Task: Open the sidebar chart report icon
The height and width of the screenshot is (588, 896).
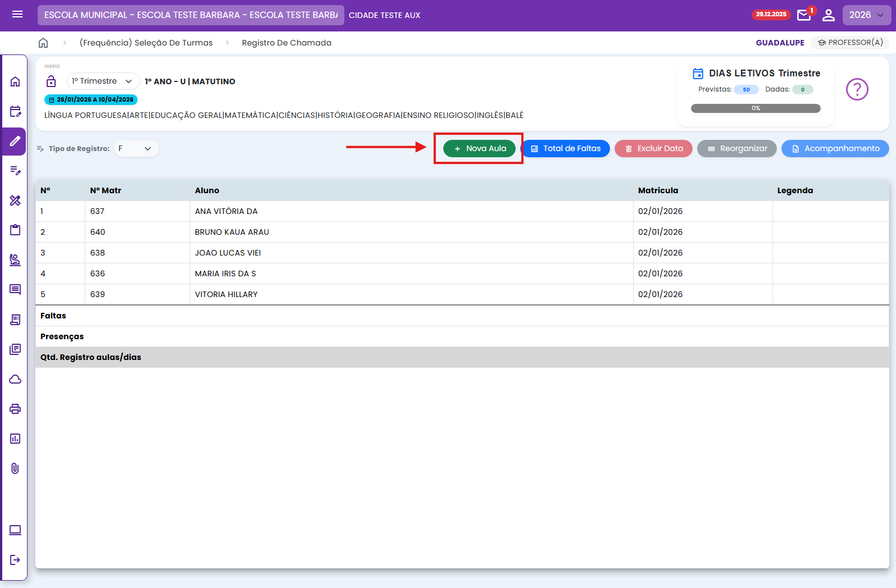Action: pos(15,439)
